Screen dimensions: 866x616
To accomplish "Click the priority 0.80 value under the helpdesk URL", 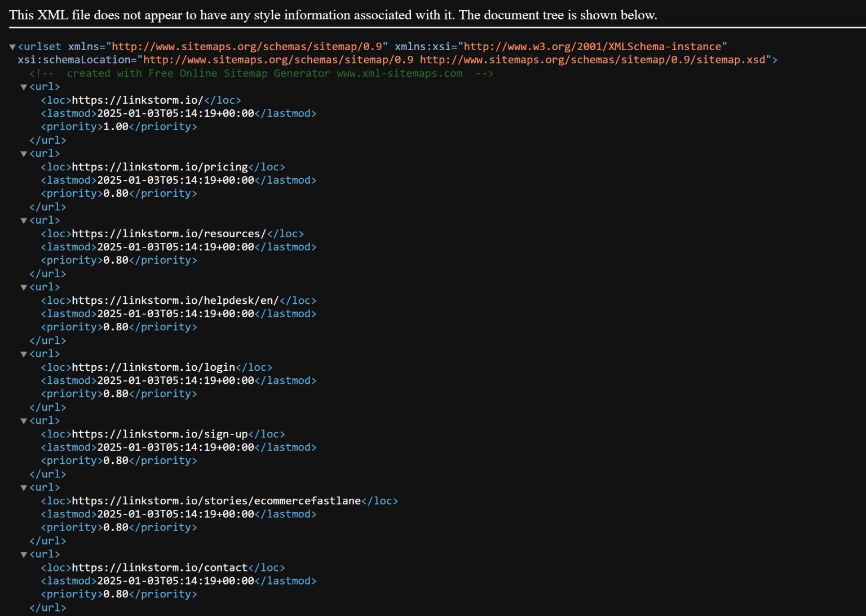I will [x=116, y=327].
